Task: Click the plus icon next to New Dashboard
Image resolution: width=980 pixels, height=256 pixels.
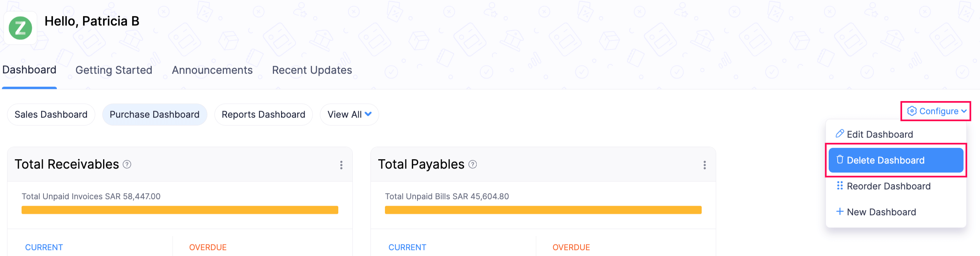Action: [840, 212]
